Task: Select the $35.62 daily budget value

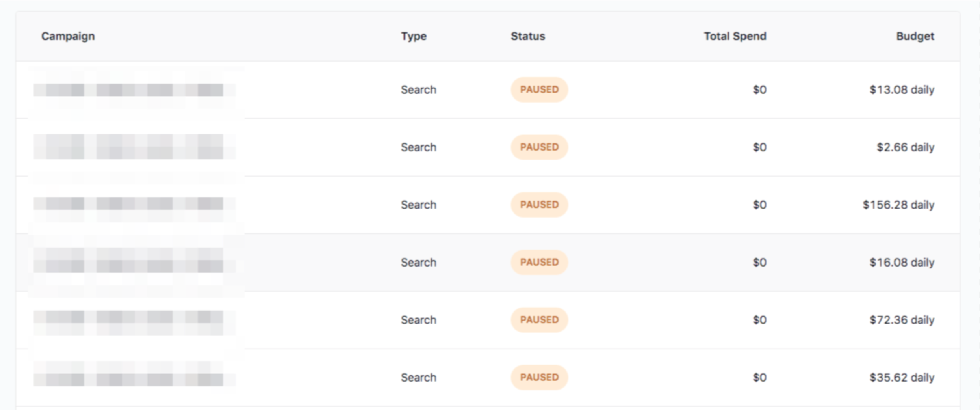Action: 902,377
